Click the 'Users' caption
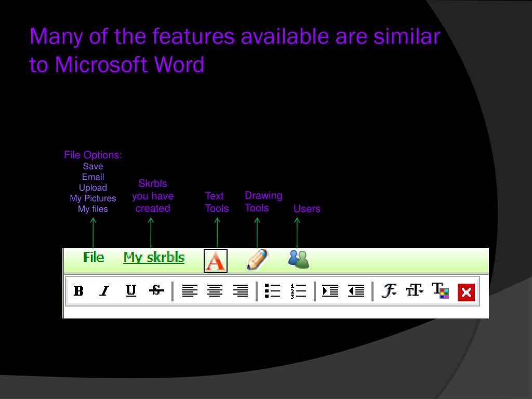 pos(307,209)
